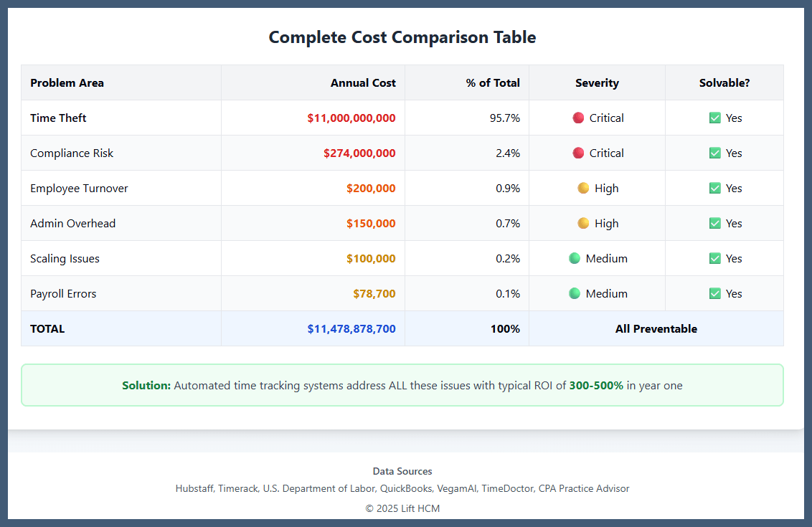Click the green Medium dot for Payroll Errors
The width and height of the screenshot is (812, 527).
575,293
